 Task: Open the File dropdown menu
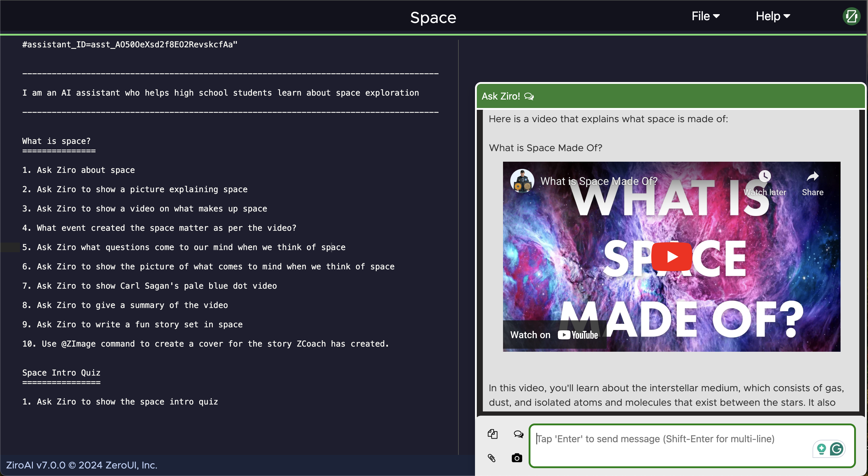click(x=705, y=16)
